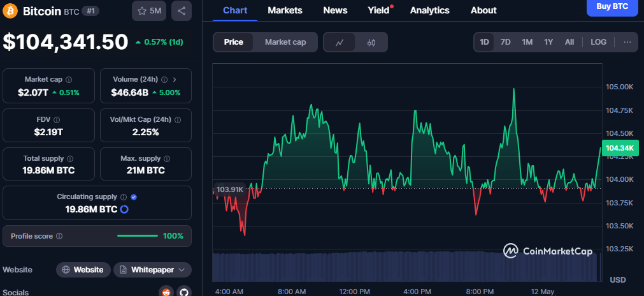Screen dimensions: 644x296
Task: Switch to line chart view icon
Action: click(340, 42)
